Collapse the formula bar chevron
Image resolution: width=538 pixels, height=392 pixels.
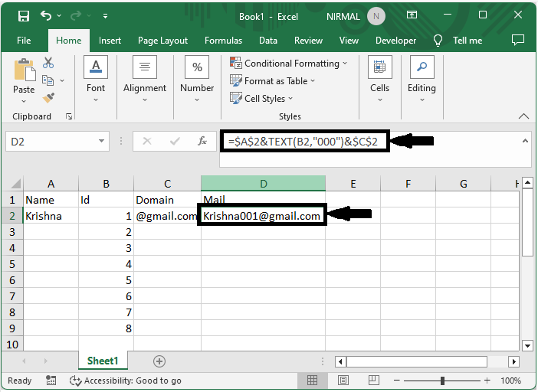coord(525,141)
